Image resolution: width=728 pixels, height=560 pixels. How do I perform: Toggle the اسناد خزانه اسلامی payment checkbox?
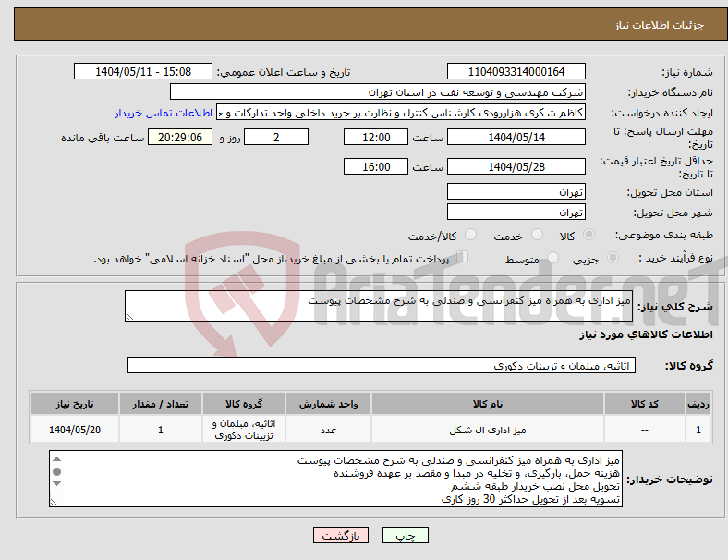pyautogui.click(x=462, y=257)
